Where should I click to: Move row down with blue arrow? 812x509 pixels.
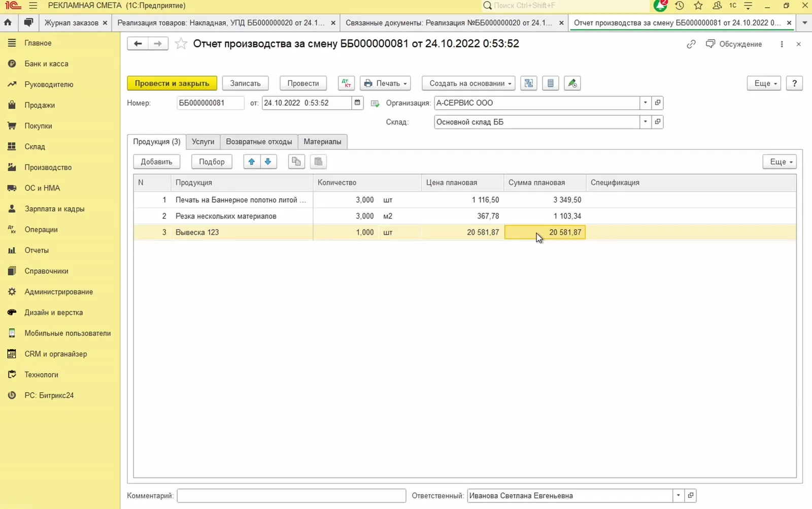pyautogui.click(x=268, y=162)
